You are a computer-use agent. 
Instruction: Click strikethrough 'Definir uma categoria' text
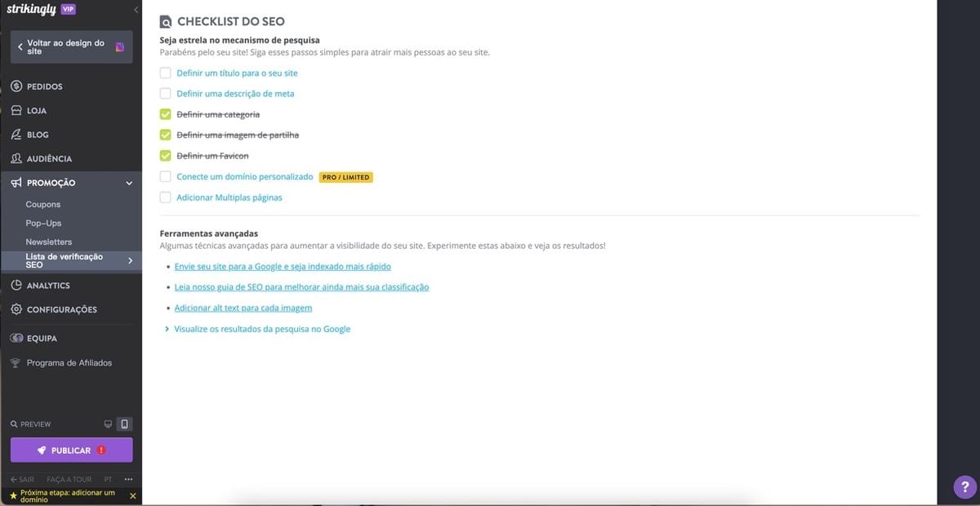[218, 114]
